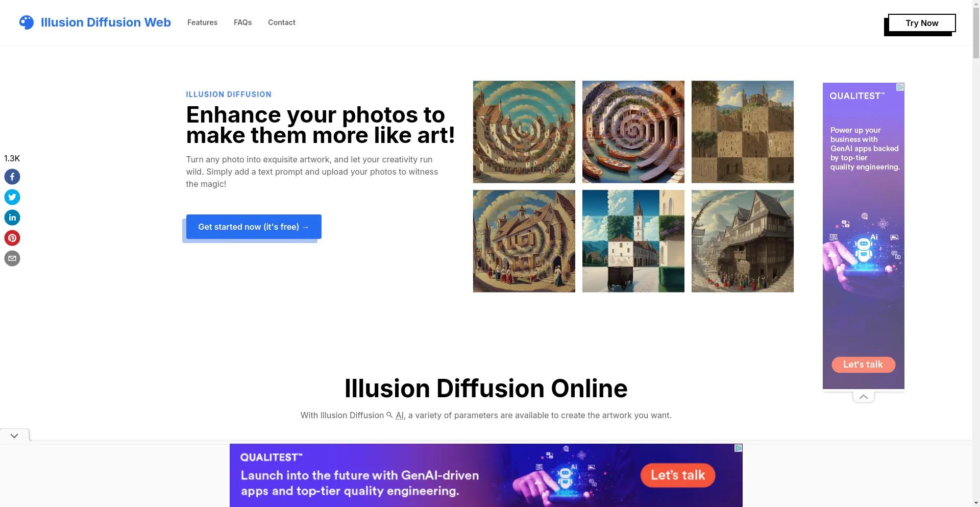The image size is (980, 507).
Task: Open the spiral canal boats artwork thumbnail
Action: click(x=633, y=132)
